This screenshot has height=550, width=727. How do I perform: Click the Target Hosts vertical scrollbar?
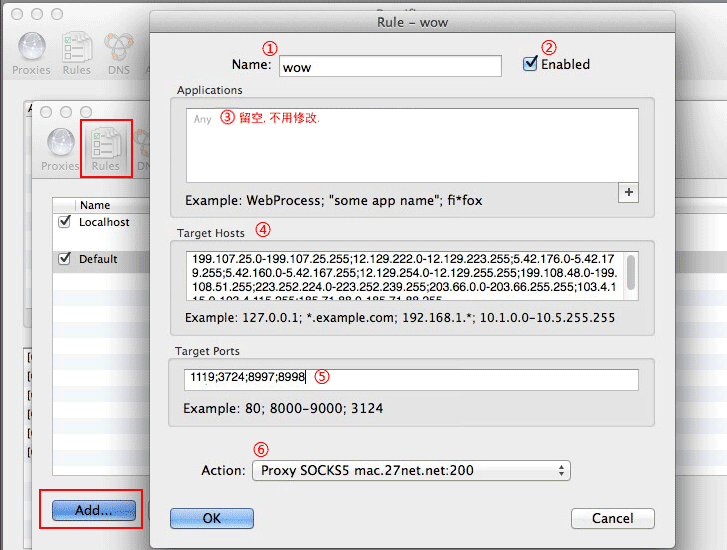point(631,274)
